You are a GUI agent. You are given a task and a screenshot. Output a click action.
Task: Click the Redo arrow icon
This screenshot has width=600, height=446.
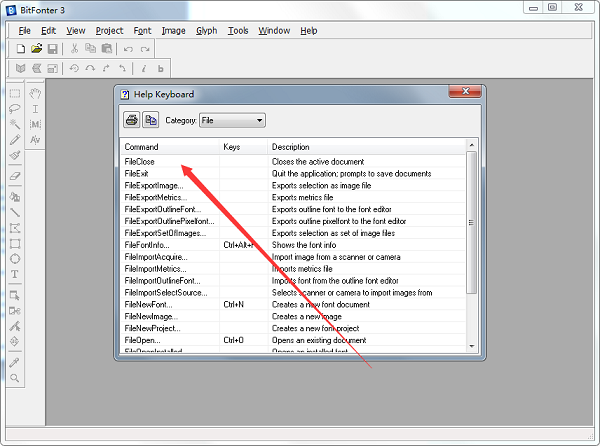tap(145, 49)
